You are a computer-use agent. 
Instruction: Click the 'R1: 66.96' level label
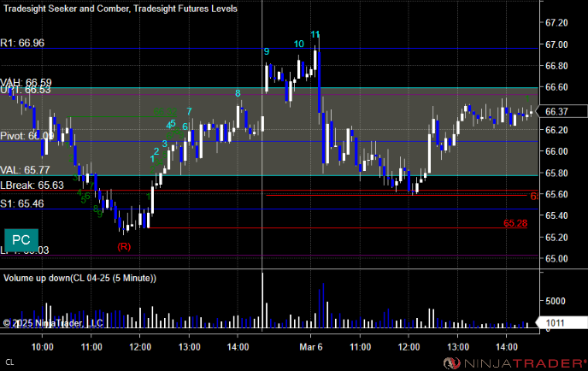tap(22, 43)
